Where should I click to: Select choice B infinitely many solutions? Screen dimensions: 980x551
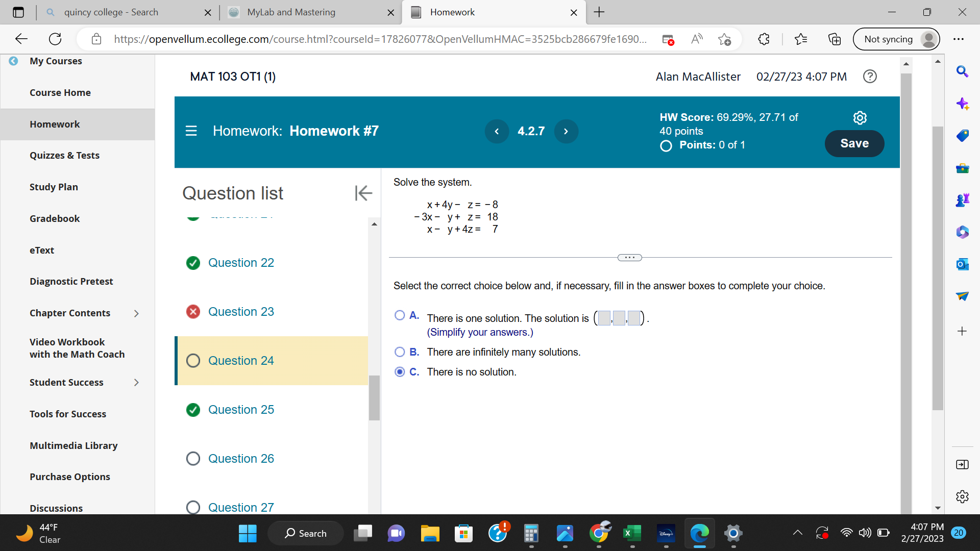400,352
